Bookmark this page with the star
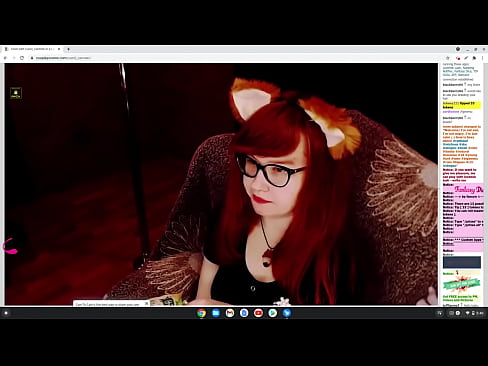The width and height of the screenshot is (488, 366). click(448, 58)
